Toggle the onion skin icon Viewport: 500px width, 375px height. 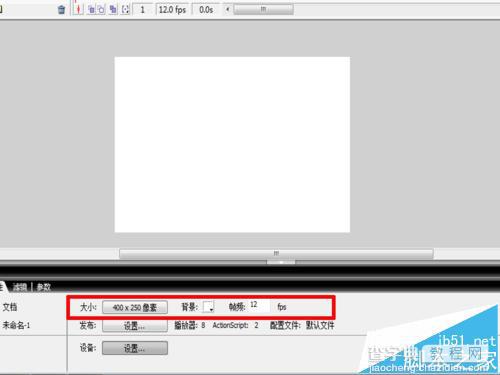pos(91,9)
